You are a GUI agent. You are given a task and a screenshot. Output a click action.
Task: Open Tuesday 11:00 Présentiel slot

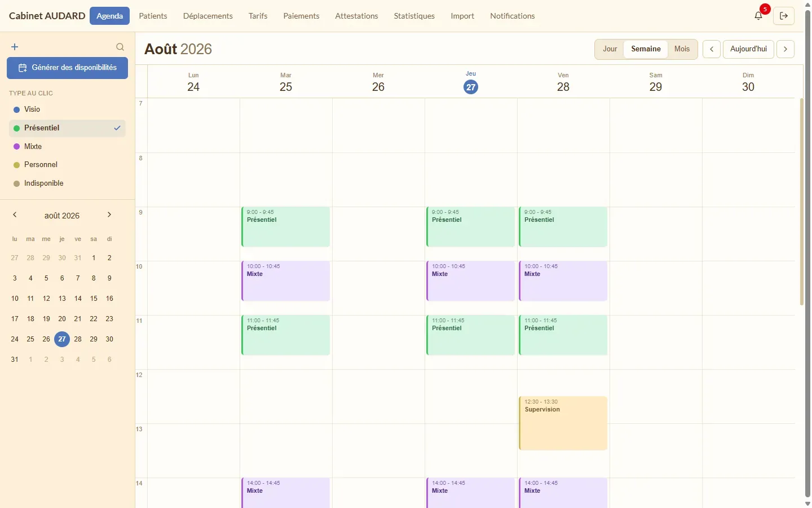[286, 335]
